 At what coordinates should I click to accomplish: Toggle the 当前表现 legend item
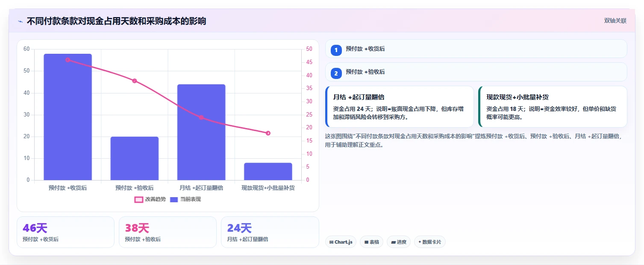pyautogui.click(x=185, y=199)
